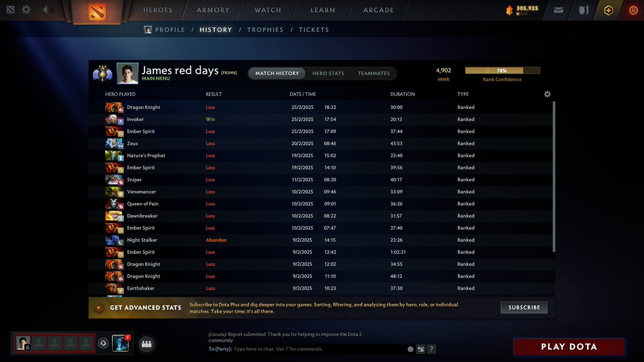
Task: Open the party finder group icon
Action: (146, 344)
